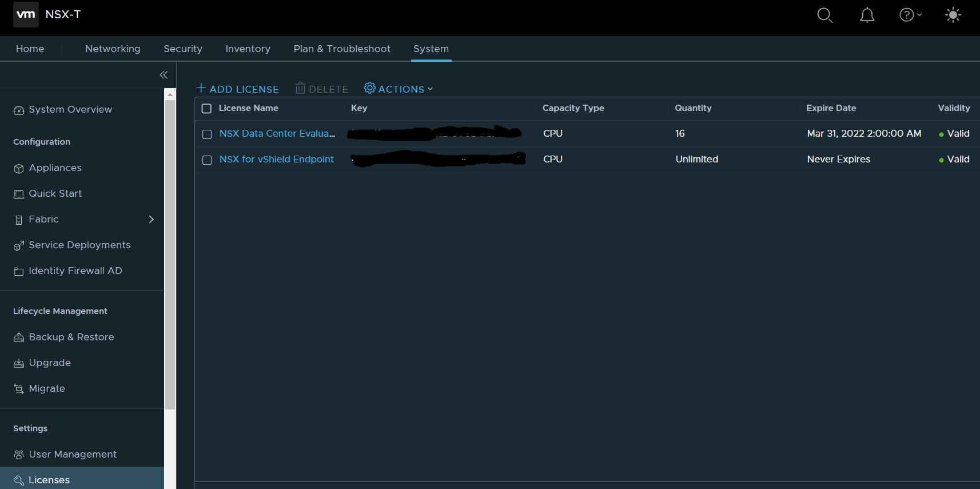The image size is (980, 489).
Task: Open Plan & Troubleshoot tab
Action: (342, 49)
